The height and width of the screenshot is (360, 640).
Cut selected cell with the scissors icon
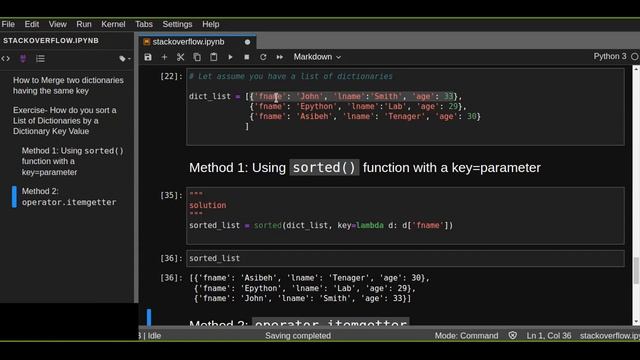pos(180,57)
